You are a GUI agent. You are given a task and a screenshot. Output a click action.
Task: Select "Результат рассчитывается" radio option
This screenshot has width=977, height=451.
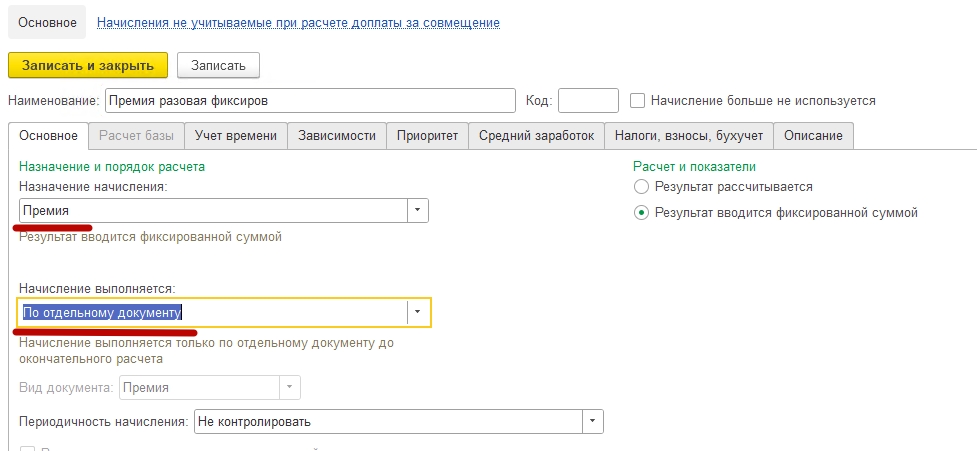coord(642,187)
